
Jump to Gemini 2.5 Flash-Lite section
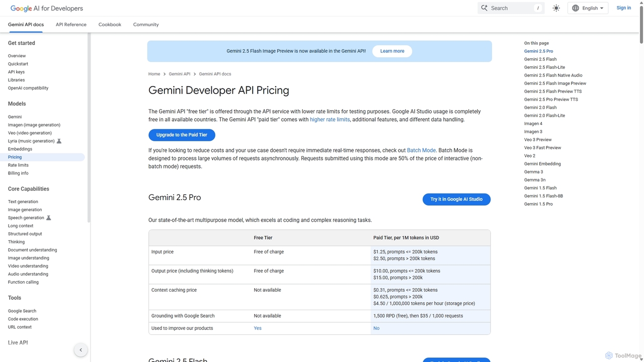point(544,67)
